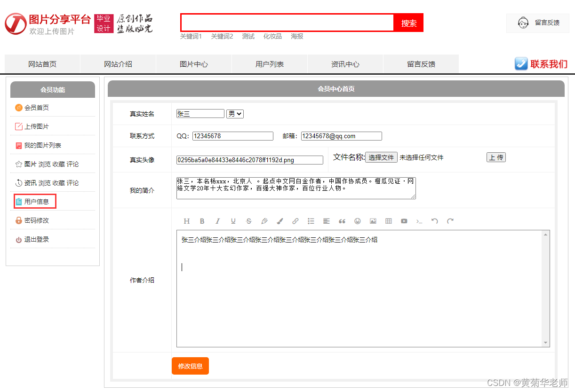Image resolution: width=575 pixels, height=392 pixels.
Task: Click the 海报 search keyword link
Action: click(297, 36)
